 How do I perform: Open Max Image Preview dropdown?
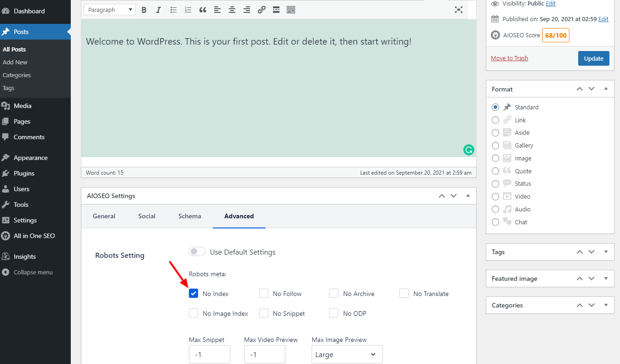pos(347,354)
